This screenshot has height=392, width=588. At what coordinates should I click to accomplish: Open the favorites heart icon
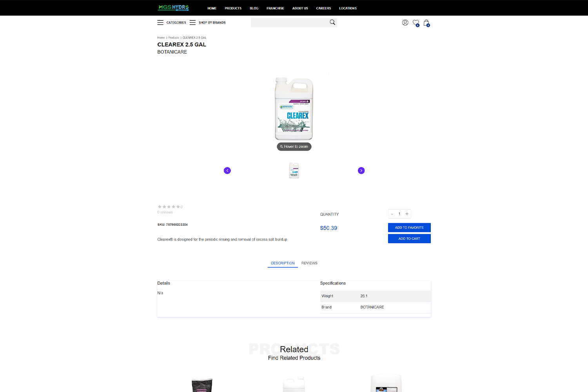[x=416, y=23]
